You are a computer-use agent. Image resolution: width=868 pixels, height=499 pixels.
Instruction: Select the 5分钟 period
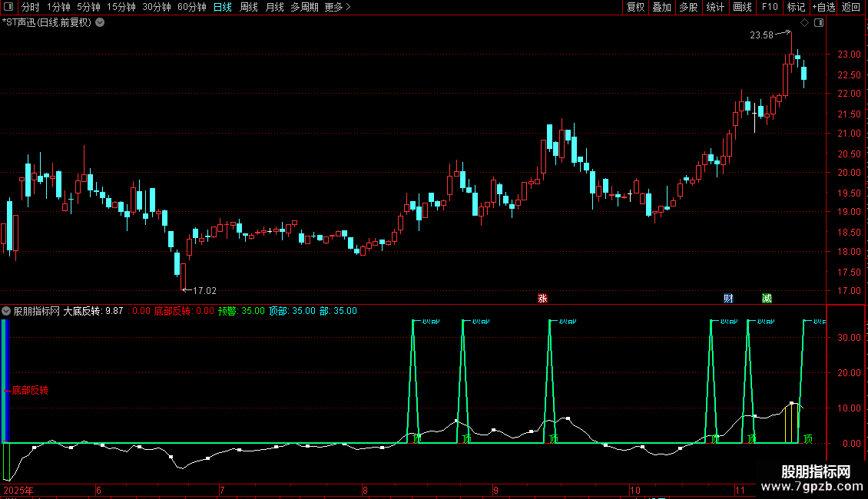[x=88, y=7]
